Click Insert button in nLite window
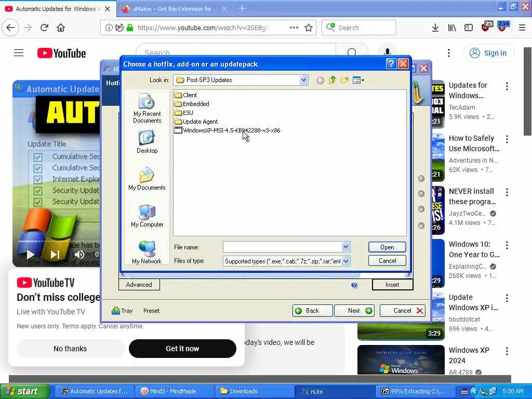532x399 pixels. (x=392, y=285)
